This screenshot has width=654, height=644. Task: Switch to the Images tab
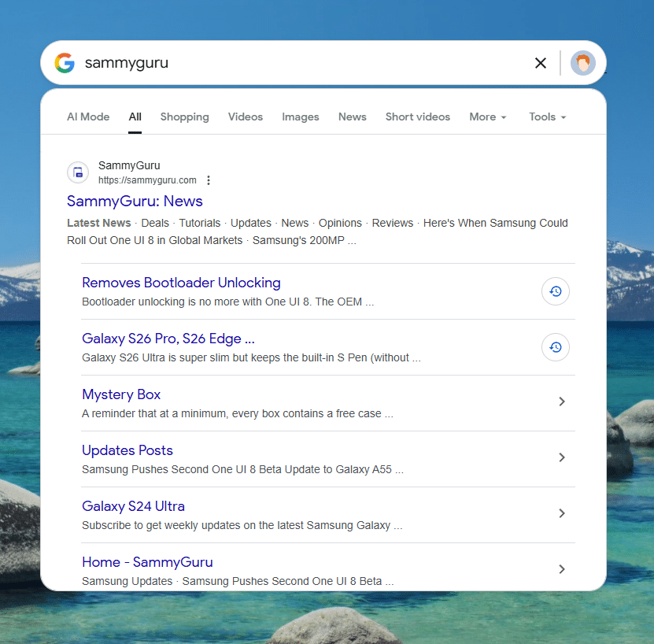click(301, 117)
